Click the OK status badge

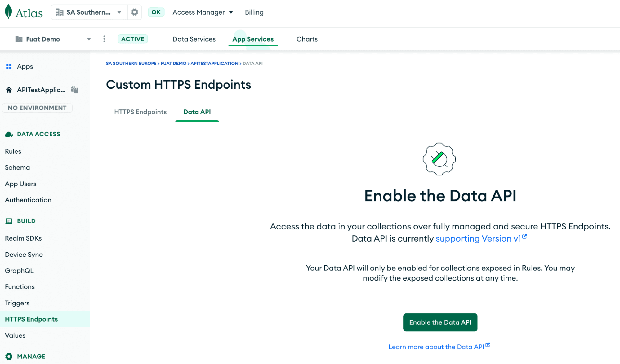click(x=156, y=12)
